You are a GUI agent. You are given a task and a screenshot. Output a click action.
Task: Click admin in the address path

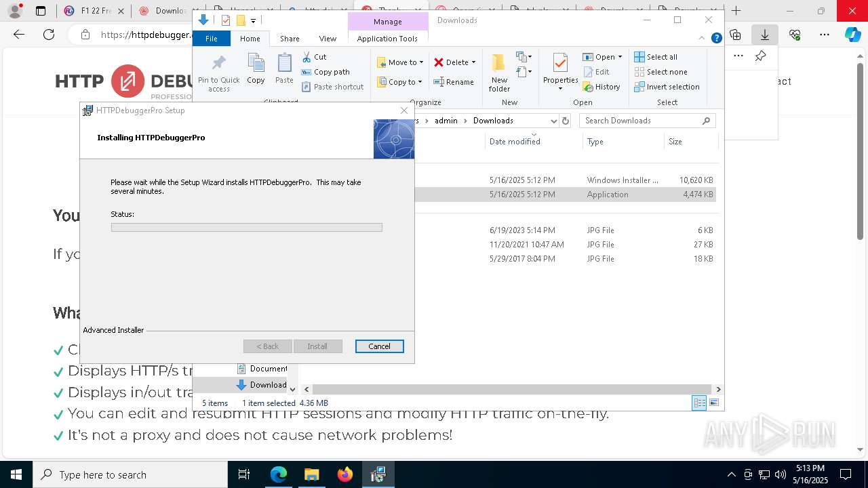[x=446, y=121]
